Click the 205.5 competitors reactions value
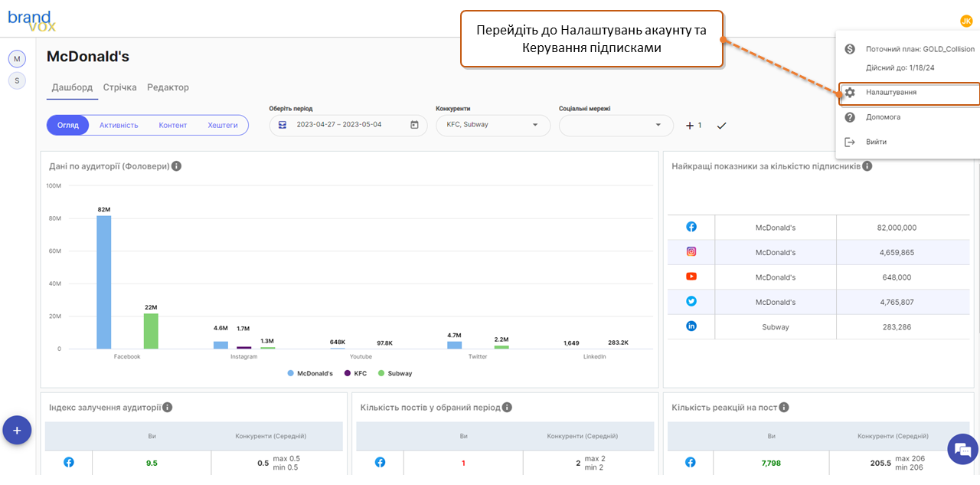 880,463
